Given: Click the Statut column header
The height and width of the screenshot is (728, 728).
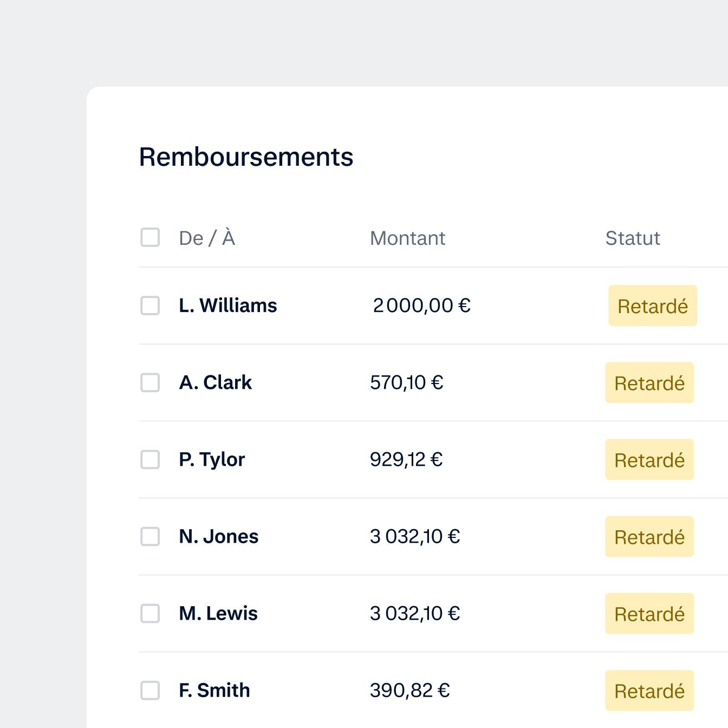Looking at the screenshot, I should pos(632,238).
